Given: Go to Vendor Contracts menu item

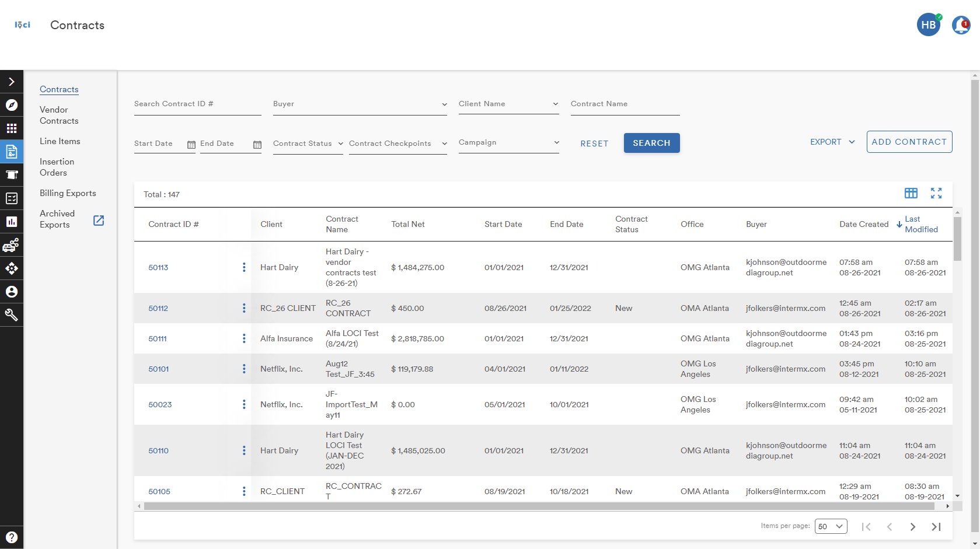Looking at the screenshot, I should [59, 115].
